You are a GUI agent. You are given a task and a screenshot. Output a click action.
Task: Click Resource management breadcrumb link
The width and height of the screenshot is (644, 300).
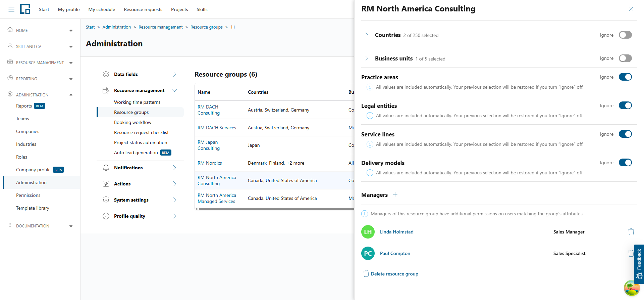click(x=161, y=27)
